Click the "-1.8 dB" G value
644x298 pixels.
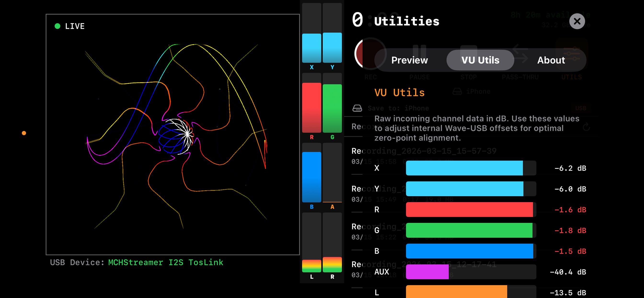[570, 231]
